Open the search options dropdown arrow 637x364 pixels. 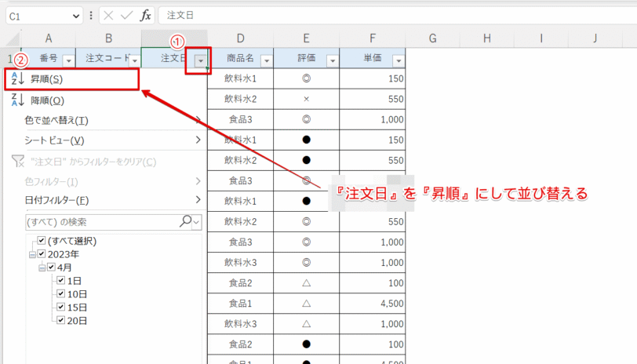(197, 222)
